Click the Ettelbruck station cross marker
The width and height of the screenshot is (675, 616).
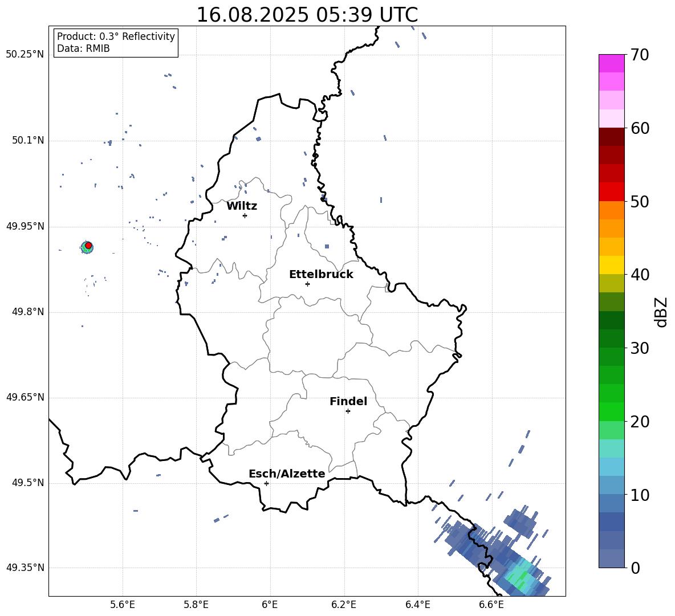pyautogui.click(x=307, y=284)
